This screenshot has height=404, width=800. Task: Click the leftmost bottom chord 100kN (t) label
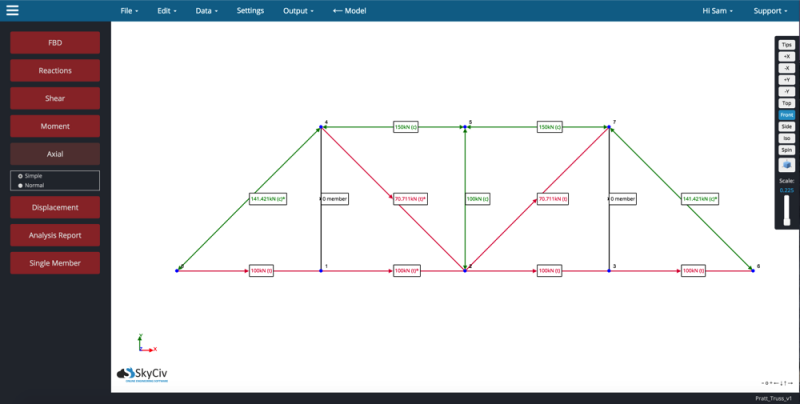(x=261, y=271)
